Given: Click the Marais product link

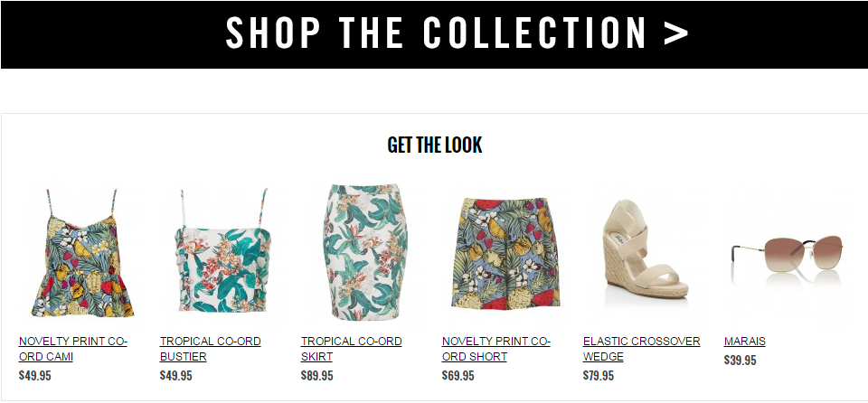Looking at the screenshot, I should [744, 342].
